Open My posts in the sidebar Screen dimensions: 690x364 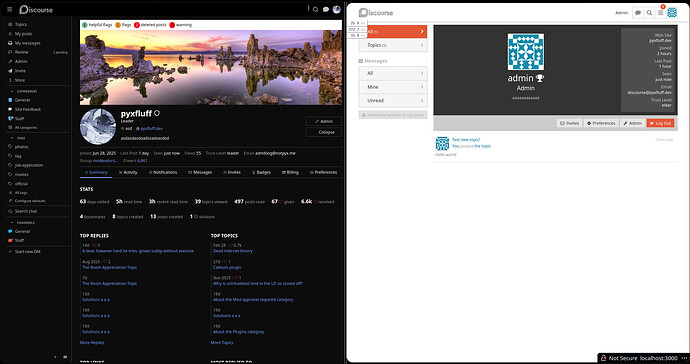tap(23, 34)
